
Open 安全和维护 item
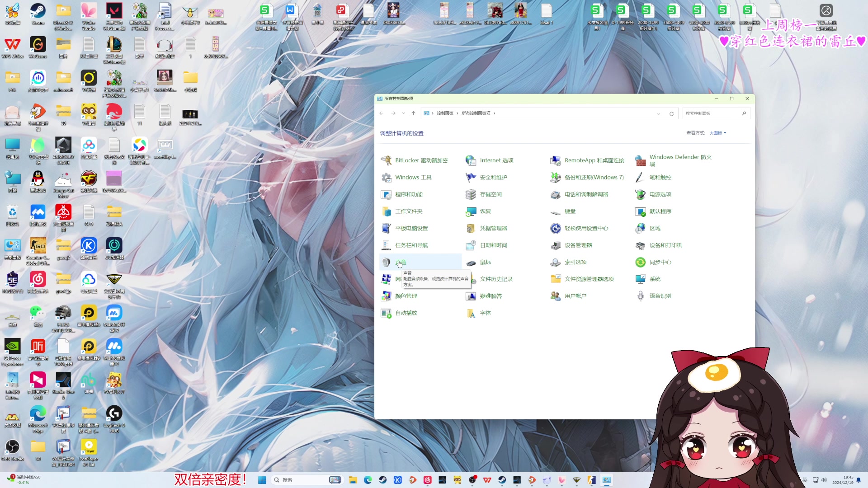pyautogui.click(x=486, y=178)
